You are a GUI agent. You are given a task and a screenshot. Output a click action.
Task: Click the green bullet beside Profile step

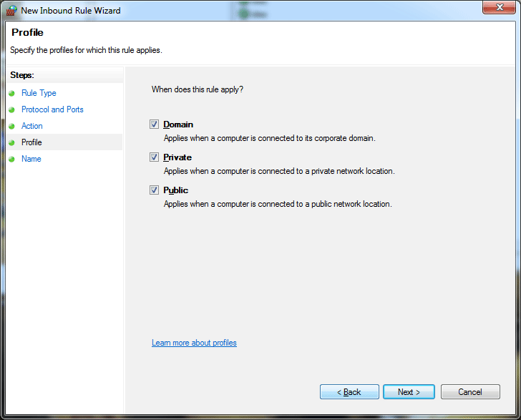[x=11, y=142]
